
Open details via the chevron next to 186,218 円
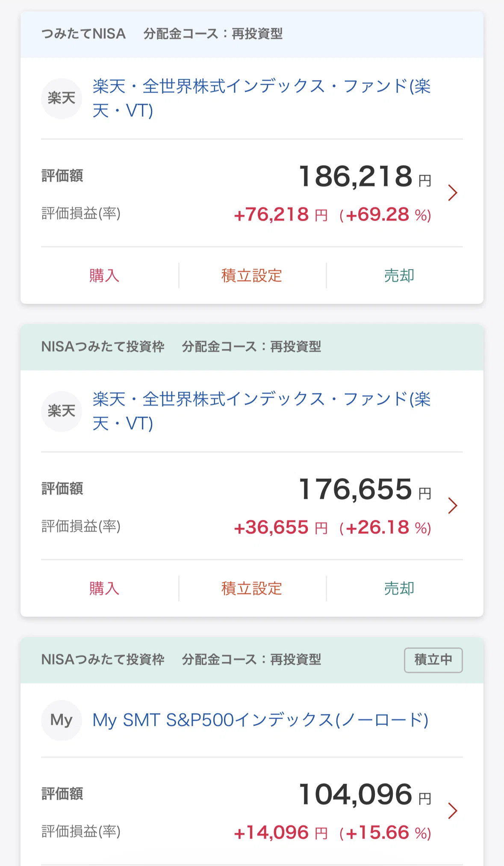point(453,193)
